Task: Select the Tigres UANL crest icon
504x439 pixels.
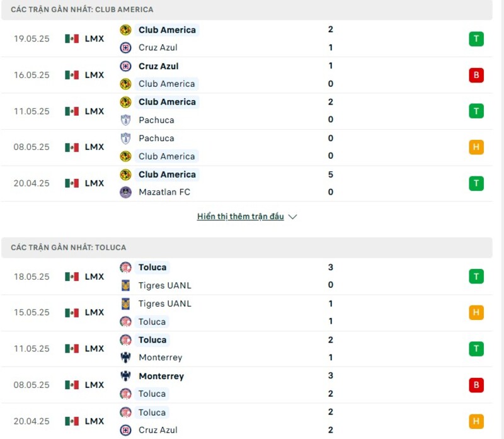Action: point(125,285)
